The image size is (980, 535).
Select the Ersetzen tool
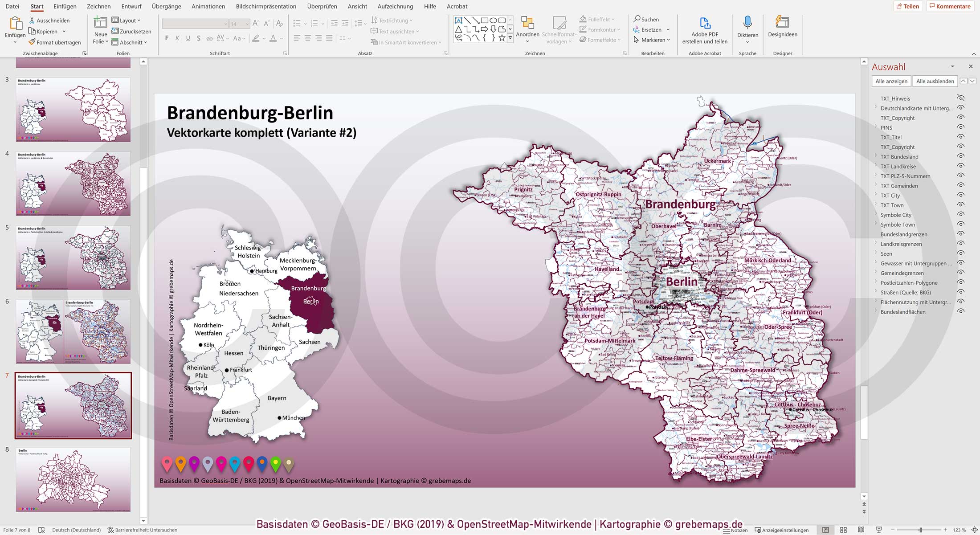(x=650, y=29)
